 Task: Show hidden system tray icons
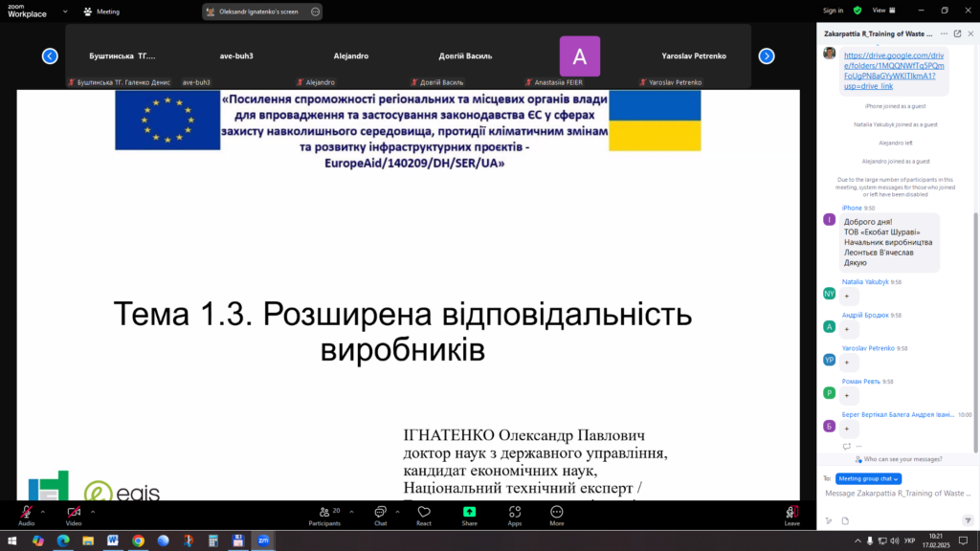point(857,541)
